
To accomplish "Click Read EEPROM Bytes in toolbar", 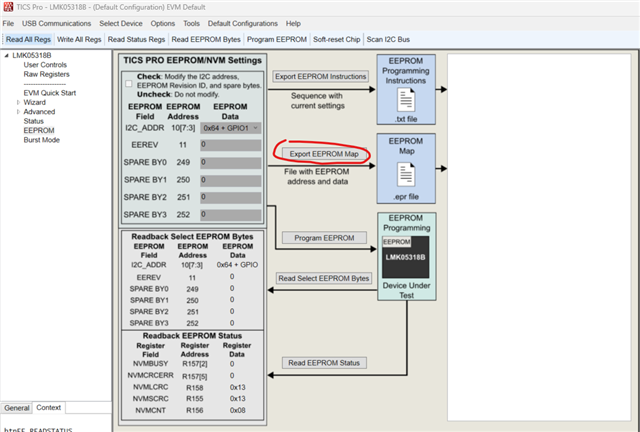I will click(x=206, y=39).
